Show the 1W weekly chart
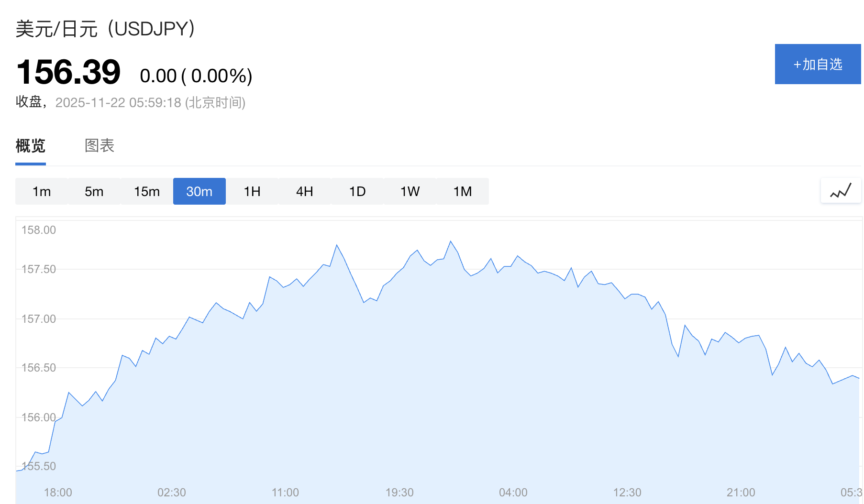The height and width of the screenshot is (504, 864). pos(410,191)
